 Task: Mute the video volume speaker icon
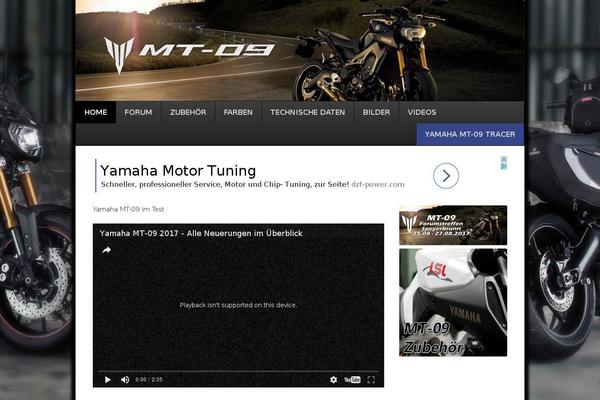pyautogui.click(x=125, y=380)
